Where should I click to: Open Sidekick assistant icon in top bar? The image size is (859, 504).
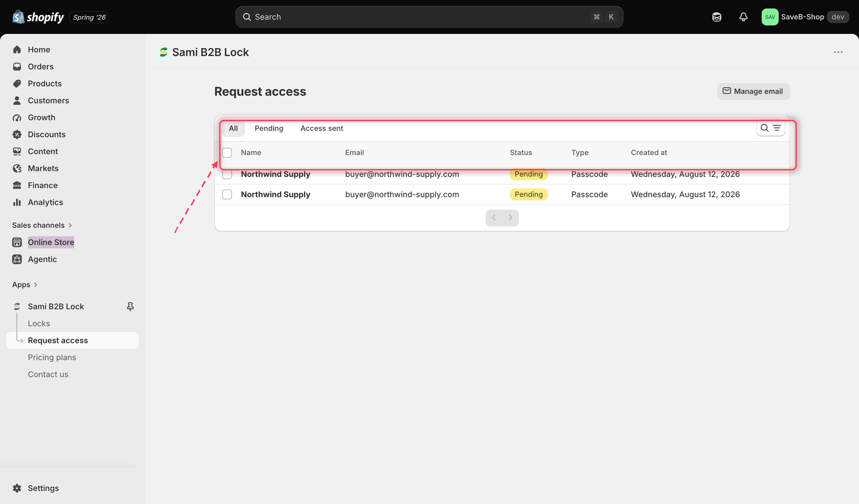pos(717,17)
